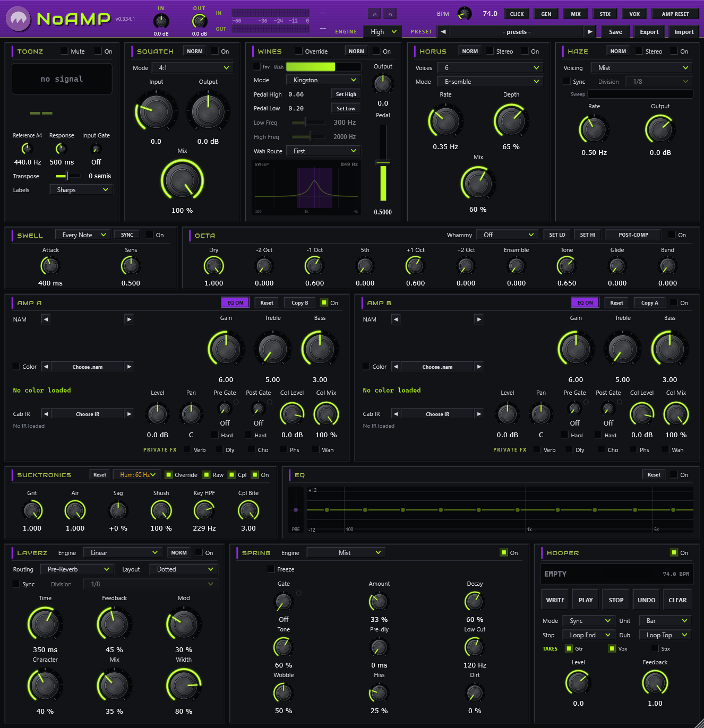Viewport: 704px width, 728px height.
Task: Click Amp A's Cab IR previous arrow
Action: 46,414
